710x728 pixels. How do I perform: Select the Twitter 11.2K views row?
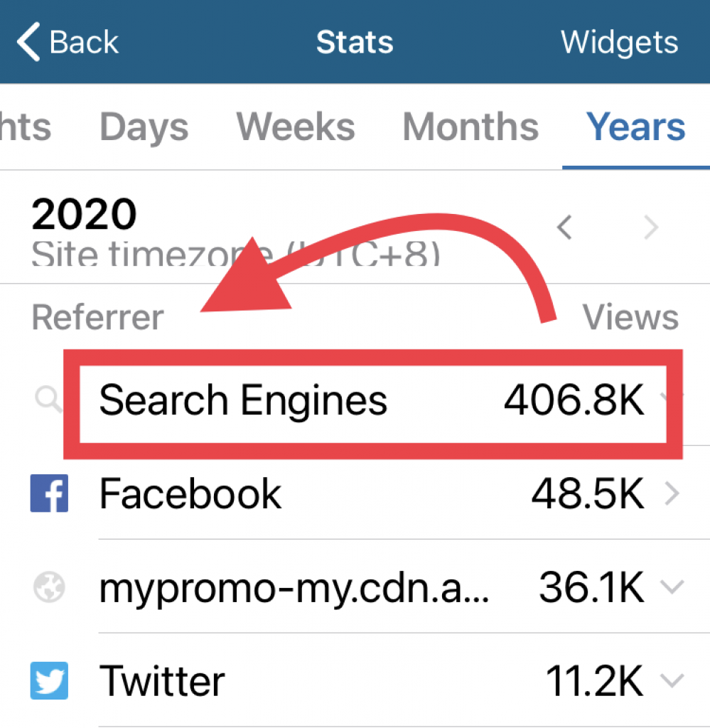[355, 680]
